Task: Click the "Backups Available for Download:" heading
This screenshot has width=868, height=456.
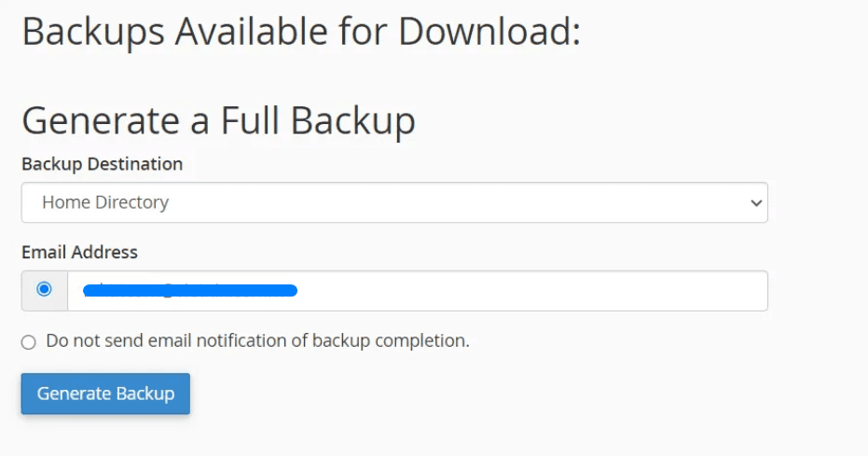Action: [x=301, y=32]
